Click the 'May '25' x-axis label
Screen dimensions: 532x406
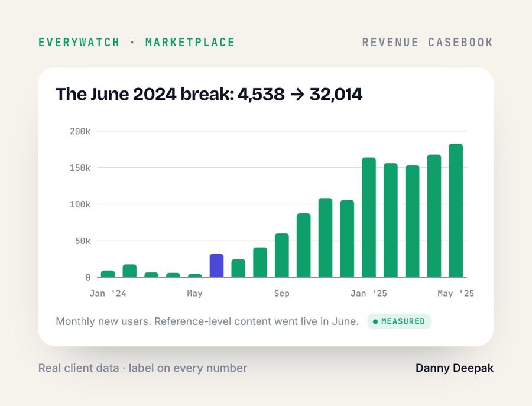click(456, 293)
